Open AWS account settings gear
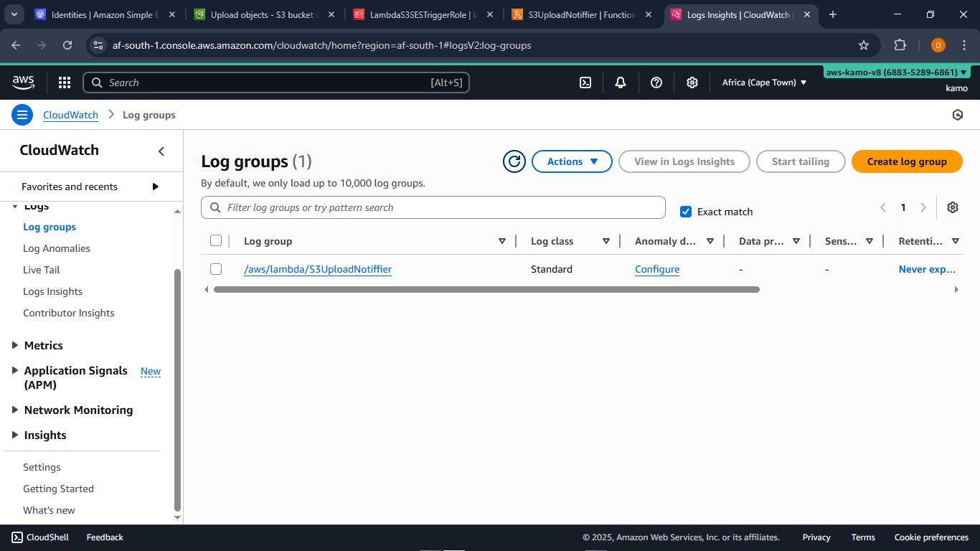The height and width of the screenshot is (551, 980). point(692,83)
